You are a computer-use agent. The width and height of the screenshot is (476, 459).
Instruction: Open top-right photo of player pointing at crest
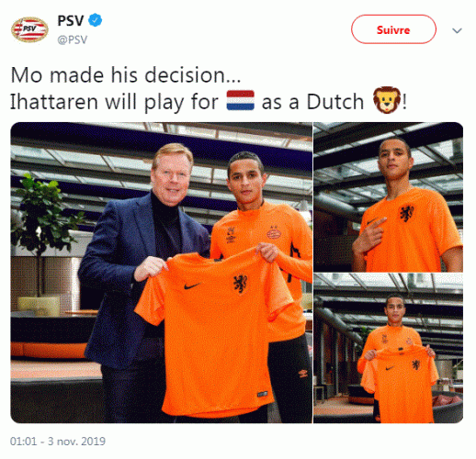coord(389,196)
